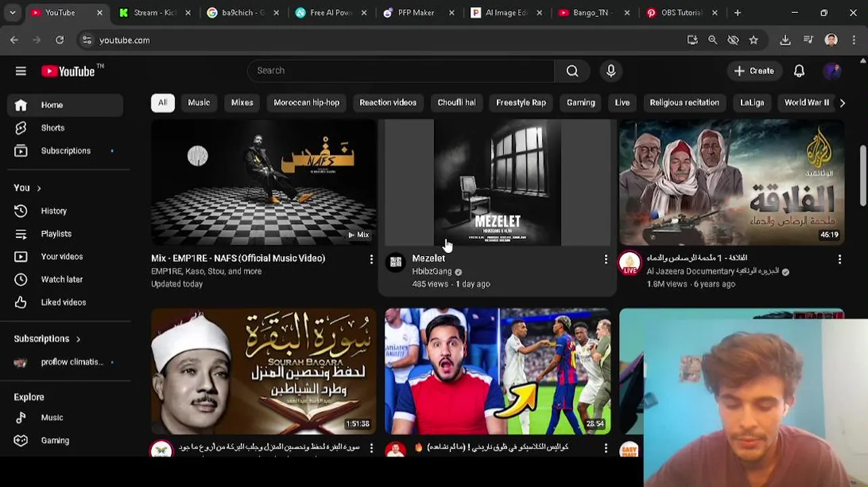Screen dimensions: 868x487
Task: Open Your videos in sidebar
Action: pyautogui.click(x=66, y=257)
